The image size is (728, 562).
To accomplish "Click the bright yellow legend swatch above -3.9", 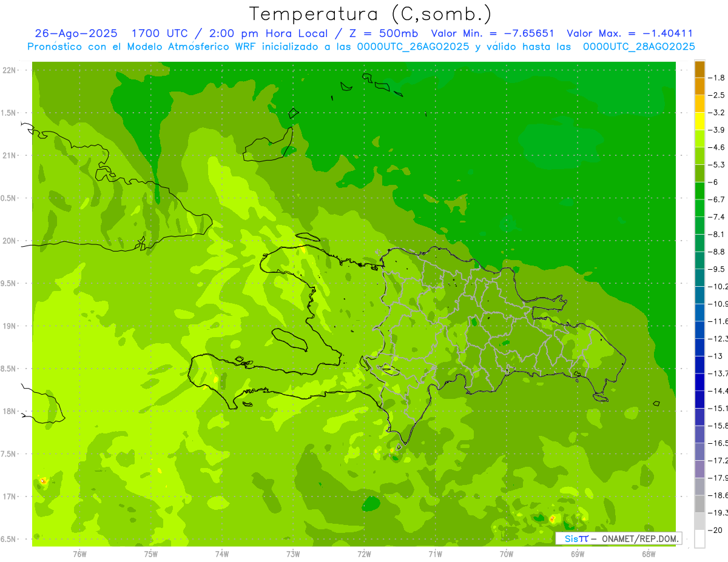I will (x=699, y=121).
